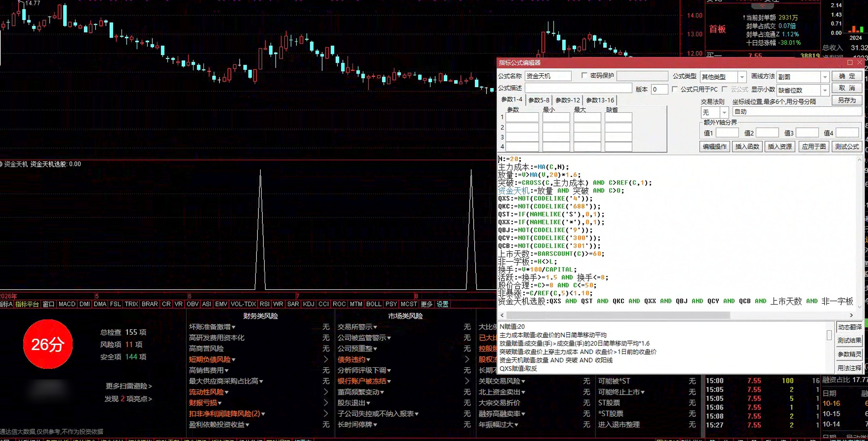Select the 参数1-4 tab

coord(512,100)
